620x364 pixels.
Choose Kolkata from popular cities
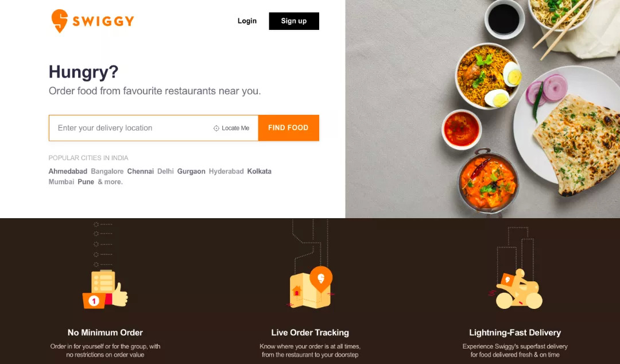(259, 171)
